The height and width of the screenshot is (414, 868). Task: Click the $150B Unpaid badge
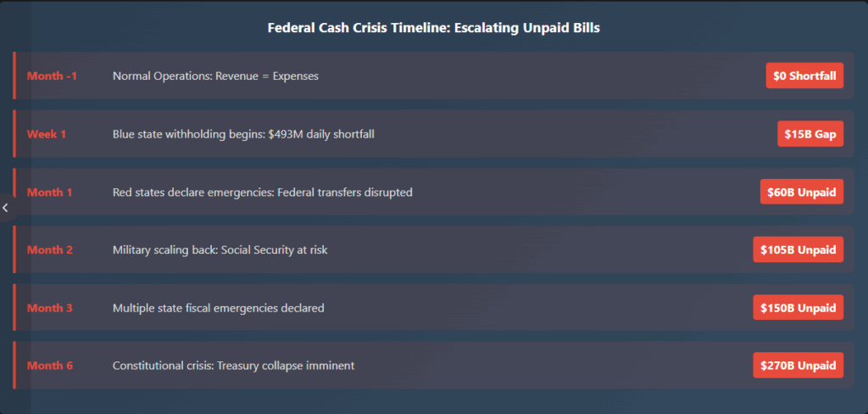798,308
